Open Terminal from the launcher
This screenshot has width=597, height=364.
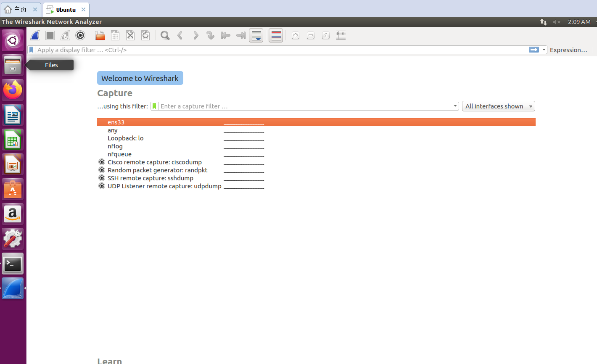[x=13, y=264]
